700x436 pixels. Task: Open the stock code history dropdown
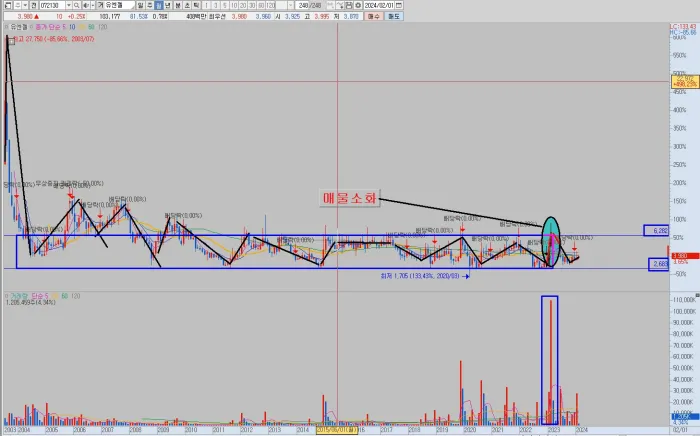point(69,5)
